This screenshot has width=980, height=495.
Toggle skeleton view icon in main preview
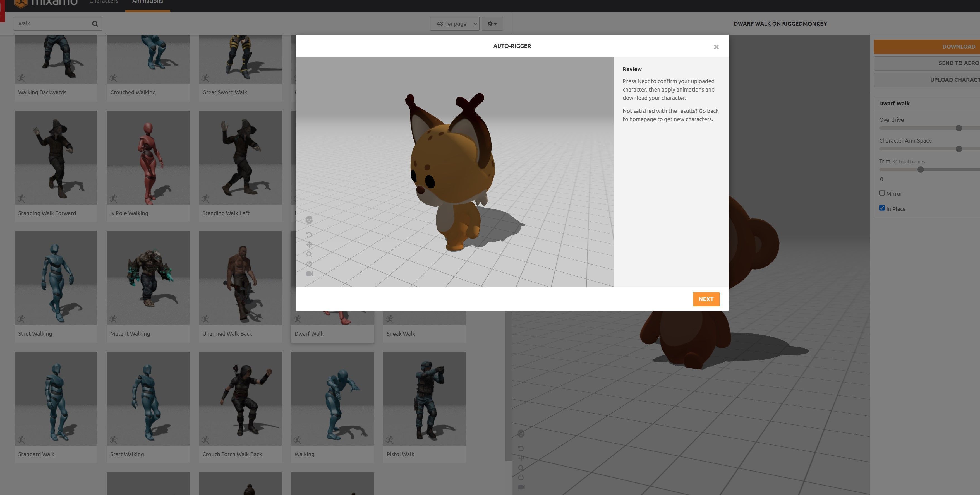(521, 434)
